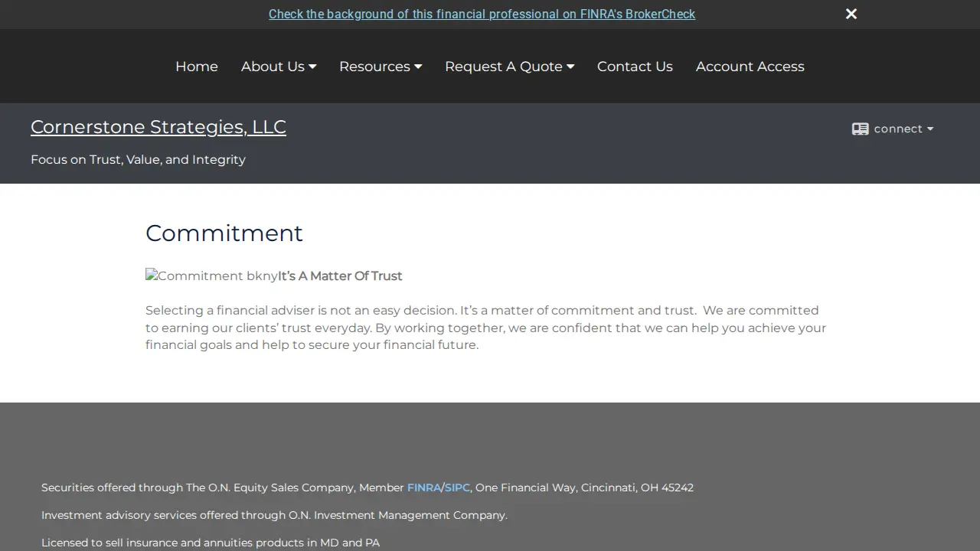Follow the FINRA link in footer
The image size is (980, 551).
424,487
